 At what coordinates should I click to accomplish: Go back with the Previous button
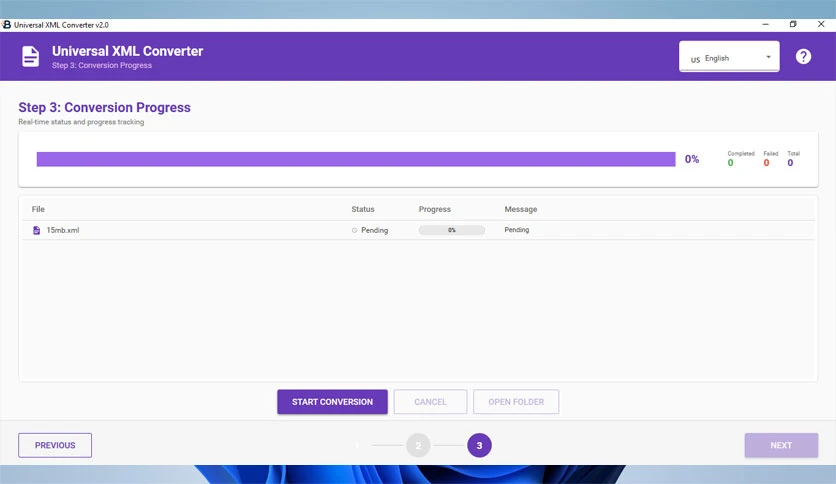[55, 445]
